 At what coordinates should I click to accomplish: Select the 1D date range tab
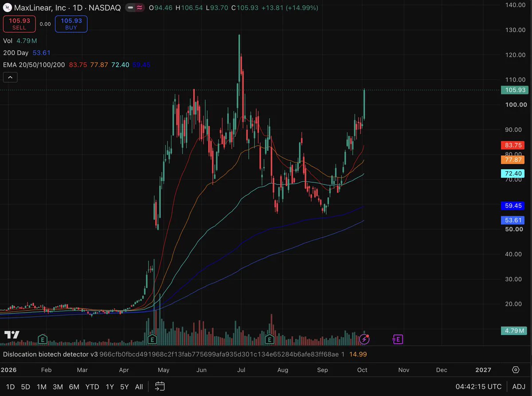pyautogui.click(x=10, y=387)
